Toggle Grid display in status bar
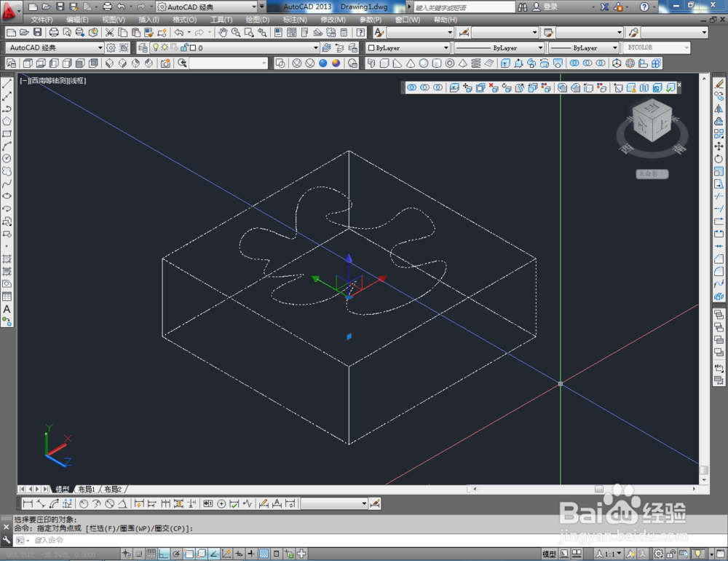 pos(151,554)
